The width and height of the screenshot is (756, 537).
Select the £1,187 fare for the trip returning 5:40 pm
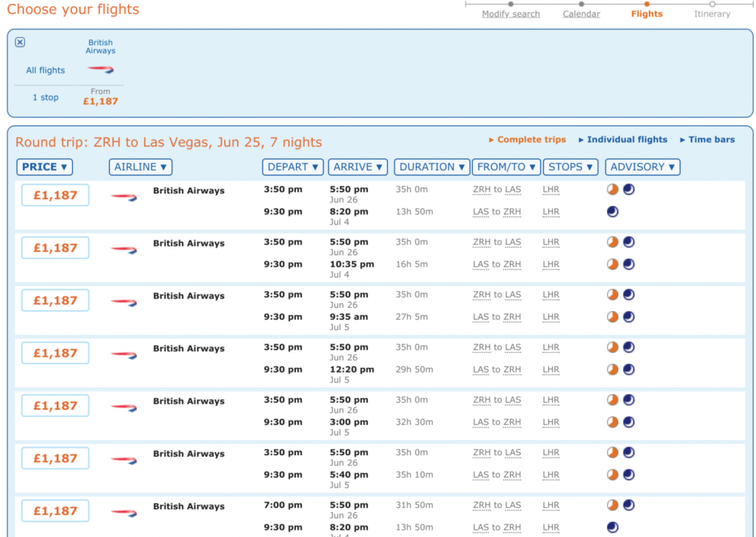point(55,458)
